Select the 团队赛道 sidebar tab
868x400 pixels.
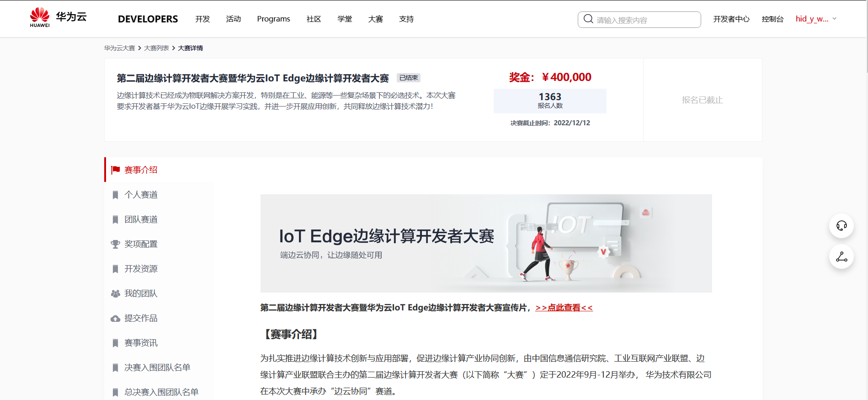[x=159, y=219]
